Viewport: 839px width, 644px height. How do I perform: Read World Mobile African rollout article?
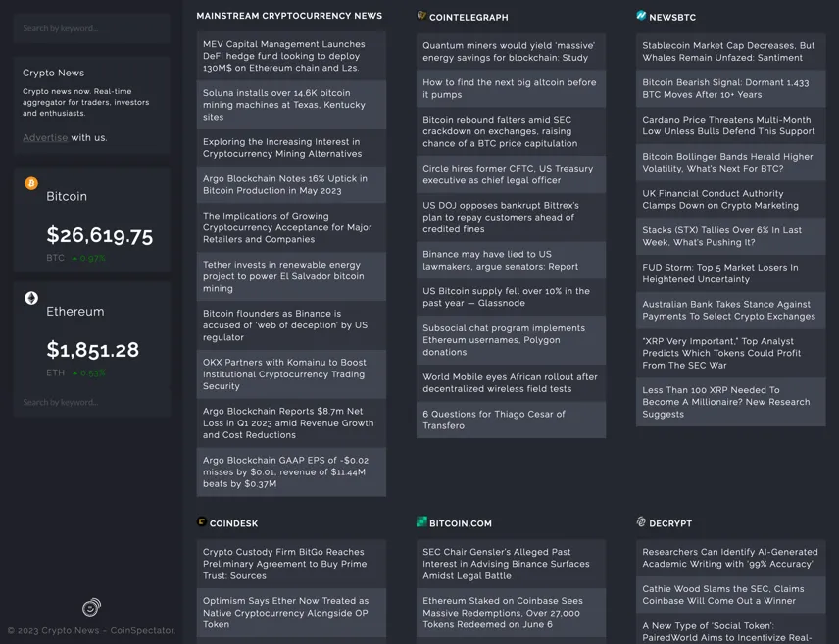tap(511, 382)
